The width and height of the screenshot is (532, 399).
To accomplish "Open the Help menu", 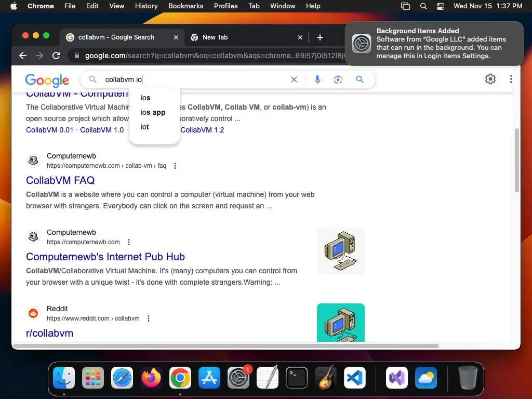I will (x=313, y=6).
